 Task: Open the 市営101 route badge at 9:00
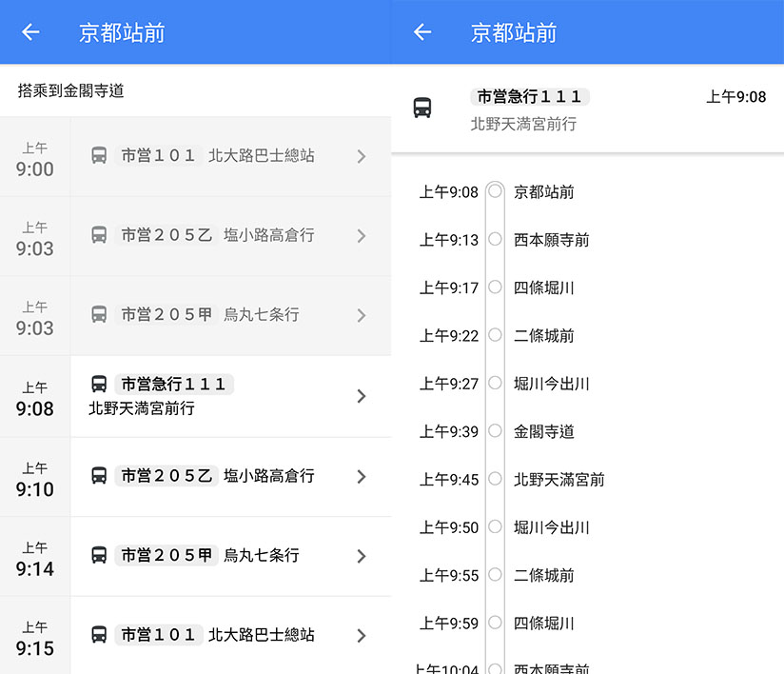click(158, 155)
